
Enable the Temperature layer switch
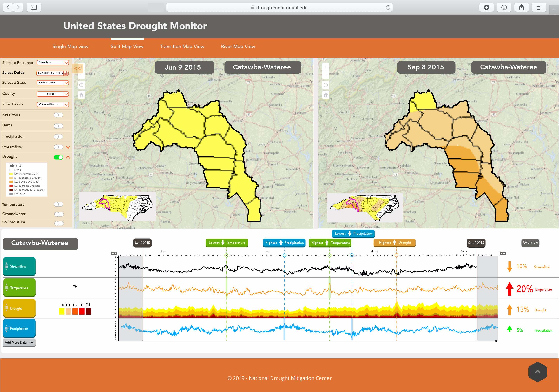[58, 205]
